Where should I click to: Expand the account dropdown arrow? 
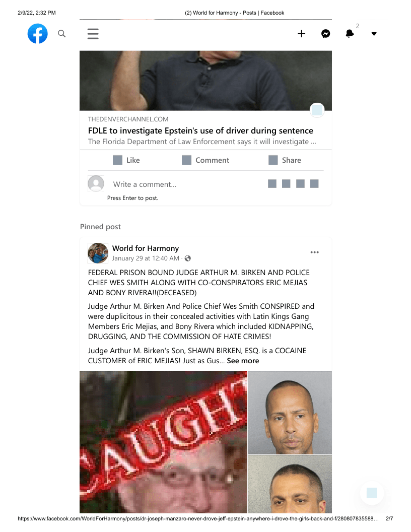[374, 34]
